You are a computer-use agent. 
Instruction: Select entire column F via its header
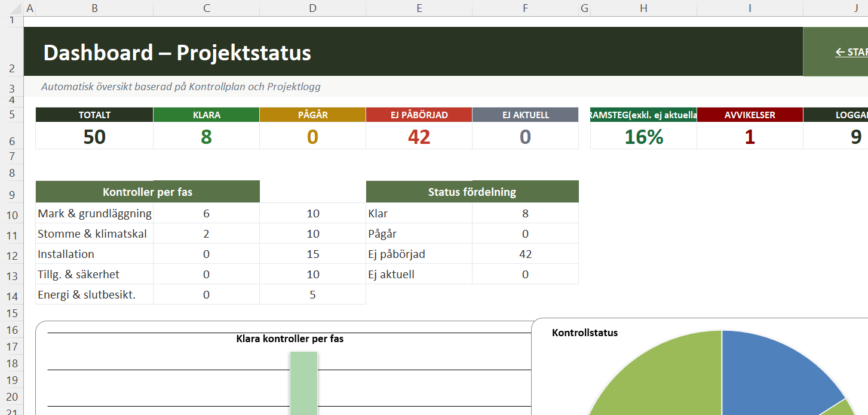pyautogui.click(x=525, y=8)
